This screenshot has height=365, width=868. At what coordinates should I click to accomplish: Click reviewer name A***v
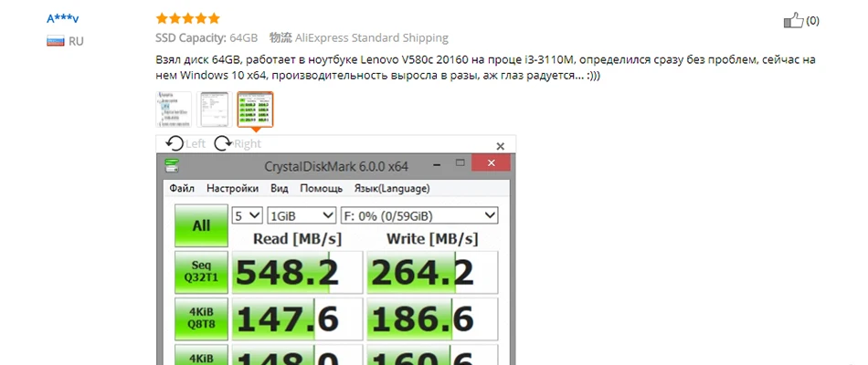pos(62,18)
